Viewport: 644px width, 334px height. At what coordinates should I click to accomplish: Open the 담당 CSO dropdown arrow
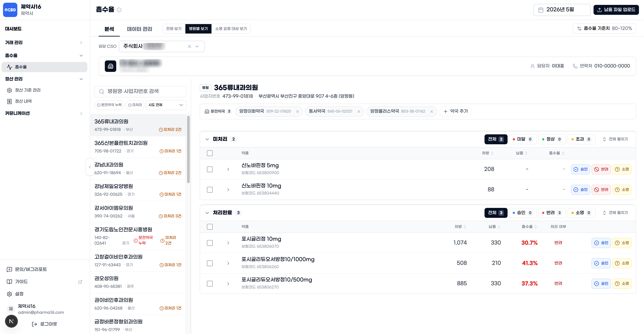click(x=197, y=46)
